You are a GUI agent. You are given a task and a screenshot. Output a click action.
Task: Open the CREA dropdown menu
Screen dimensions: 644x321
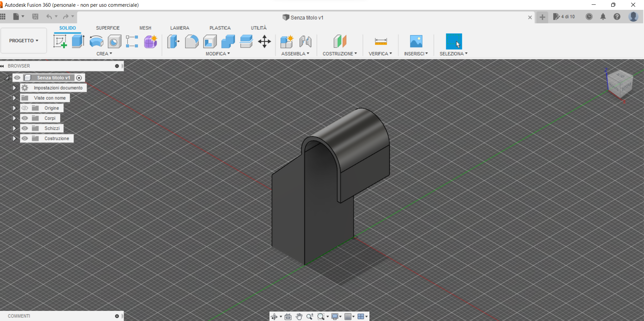pyautogui.click(x=104, y=54)
